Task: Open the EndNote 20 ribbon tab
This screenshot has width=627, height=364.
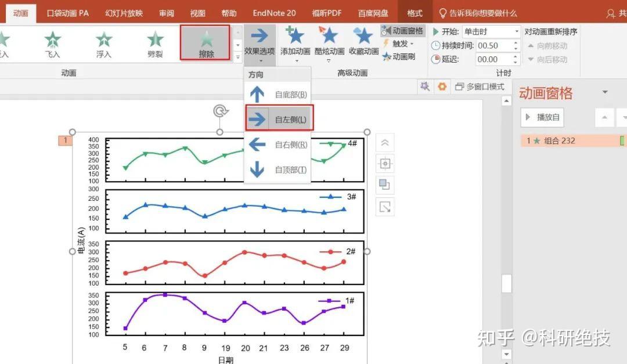Action: 273,12
